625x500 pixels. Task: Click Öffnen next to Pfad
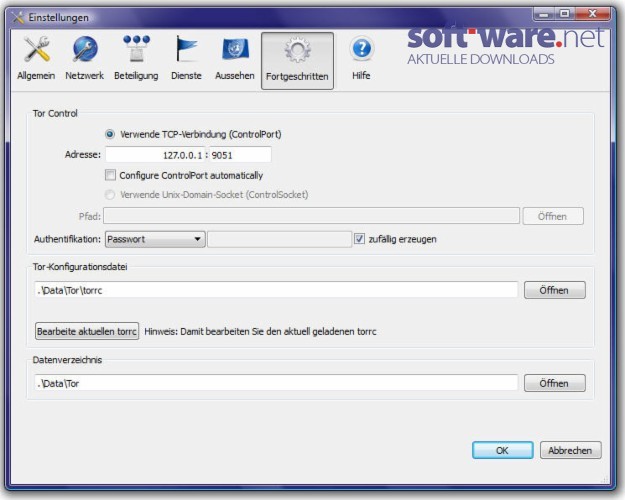[553, 216]
